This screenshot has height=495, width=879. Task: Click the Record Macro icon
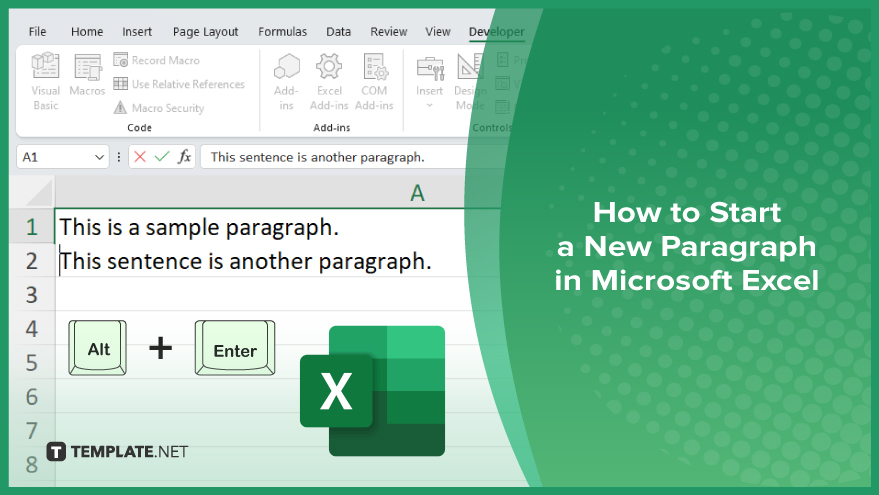(x=121, y=59)
